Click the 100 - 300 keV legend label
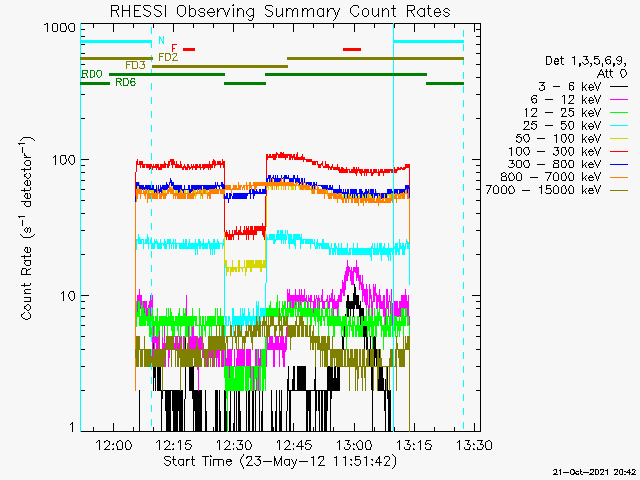640x480 pixels. [555, 151]
